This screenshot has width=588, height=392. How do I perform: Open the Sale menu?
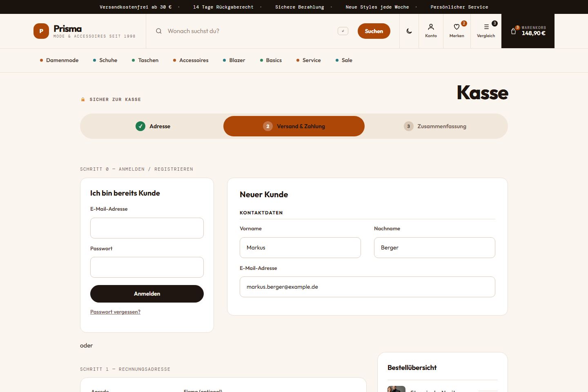tap(344, 60)
